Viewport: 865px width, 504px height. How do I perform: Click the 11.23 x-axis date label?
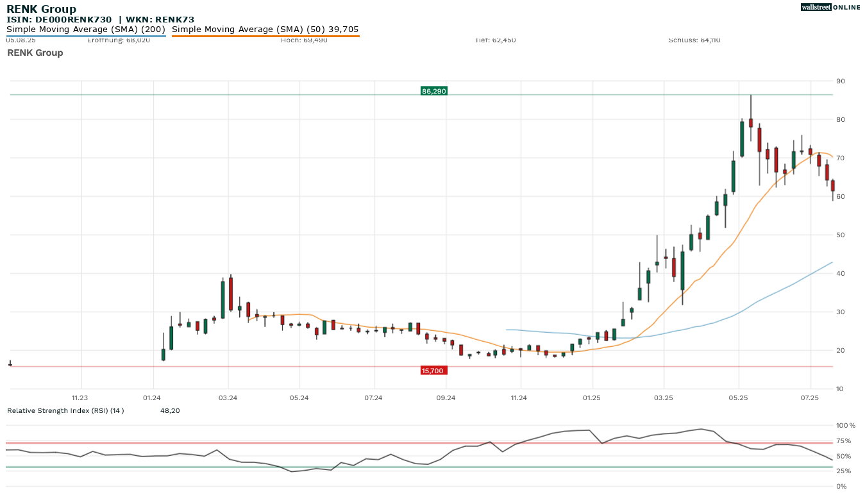coord(80,398)
